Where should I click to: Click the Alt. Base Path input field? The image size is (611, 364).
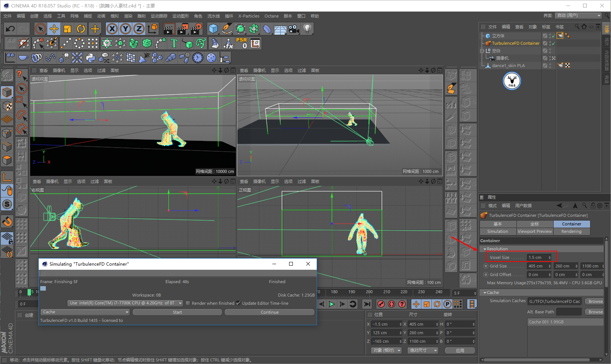click(x=569, y=312)
